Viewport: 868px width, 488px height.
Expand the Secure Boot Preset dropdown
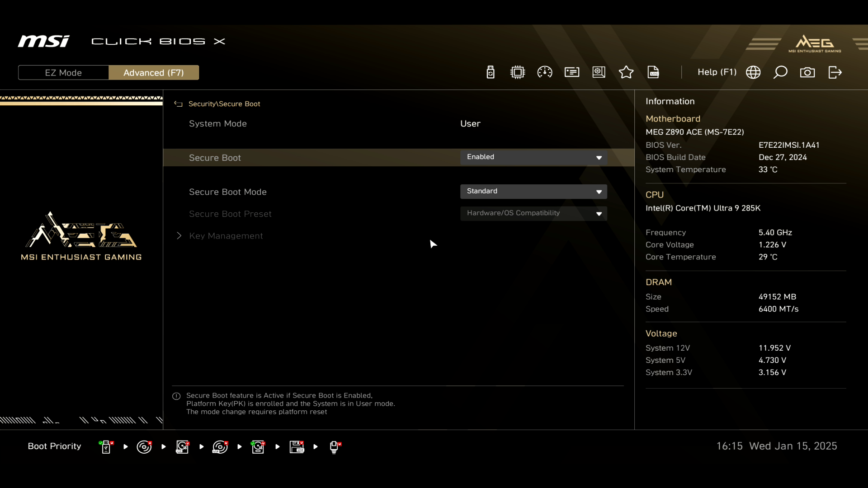[x=600, y=213]
